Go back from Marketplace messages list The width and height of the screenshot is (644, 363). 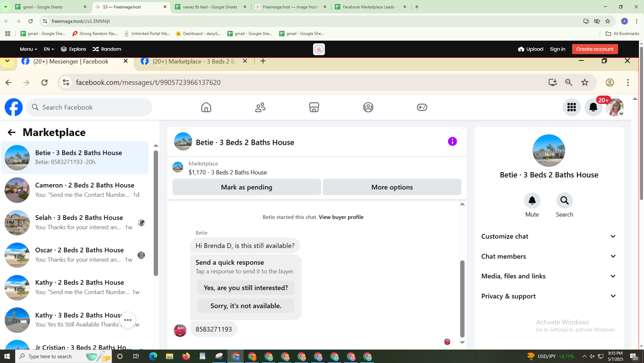[x=11, y=132]
